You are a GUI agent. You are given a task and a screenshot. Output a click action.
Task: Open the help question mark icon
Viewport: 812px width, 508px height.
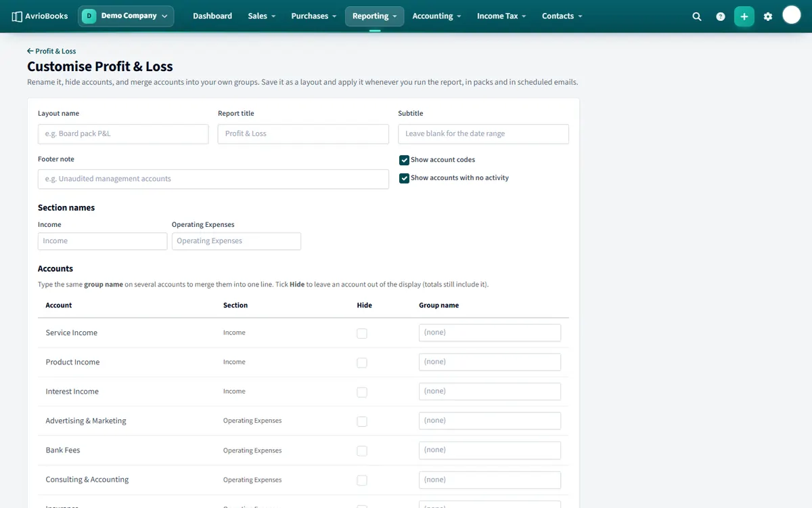coord(721,16)
